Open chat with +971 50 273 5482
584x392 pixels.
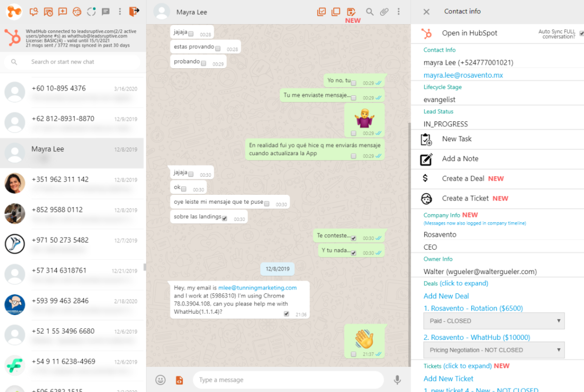coord(72,244)
